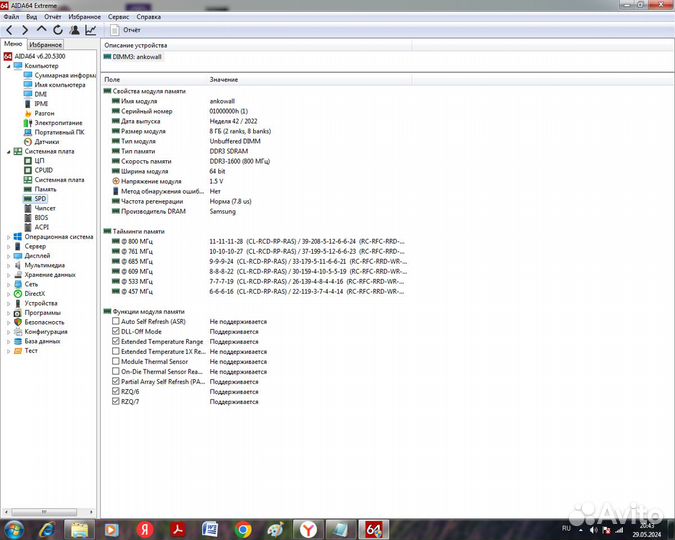
Task: Expand the Мультимедиа tree node
Action: [8, 265]
